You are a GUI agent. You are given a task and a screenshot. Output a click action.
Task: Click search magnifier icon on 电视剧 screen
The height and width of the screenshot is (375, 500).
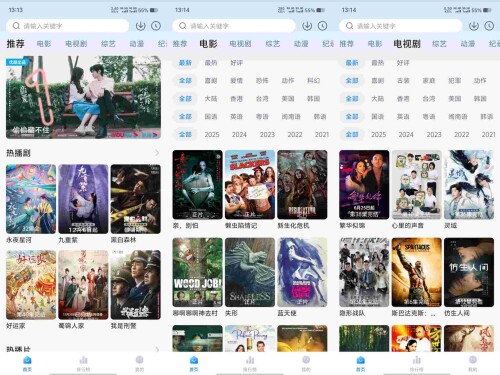[349, 26]
